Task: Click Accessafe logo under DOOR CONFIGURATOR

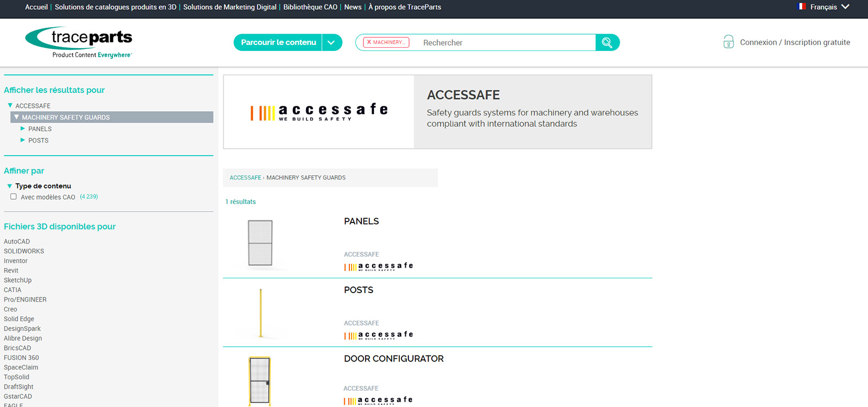Action: [378, 400]
